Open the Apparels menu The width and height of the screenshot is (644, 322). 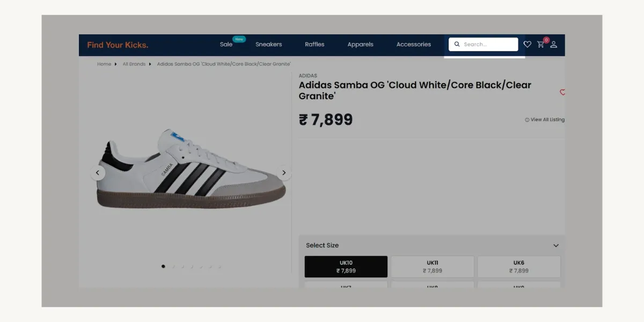pos(360,45)
